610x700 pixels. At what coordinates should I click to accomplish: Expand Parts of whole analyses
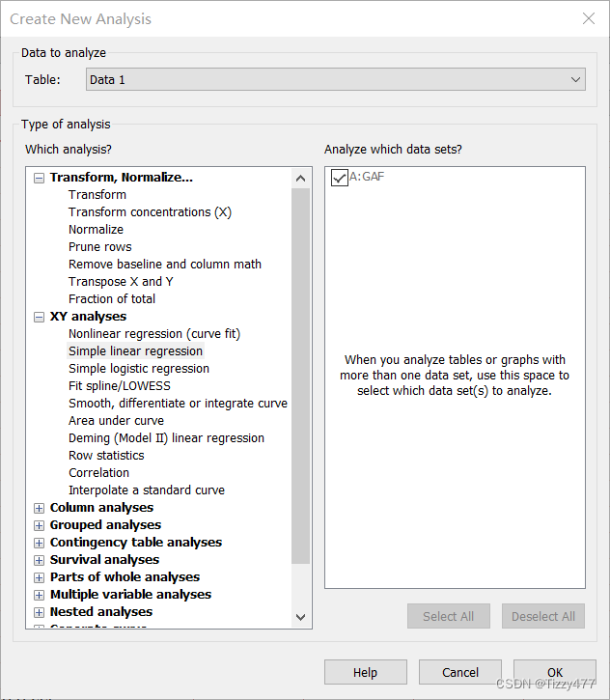[x=40, y=577]
